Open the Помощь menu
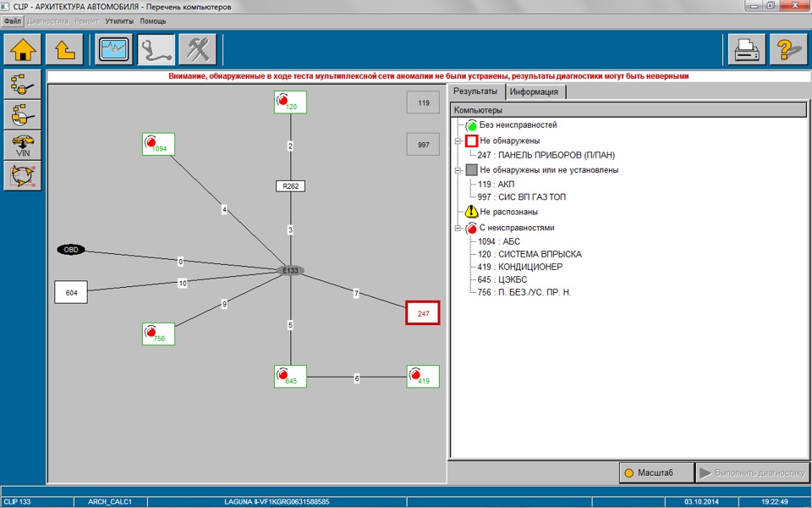The image size is (812, 508). 153,21
